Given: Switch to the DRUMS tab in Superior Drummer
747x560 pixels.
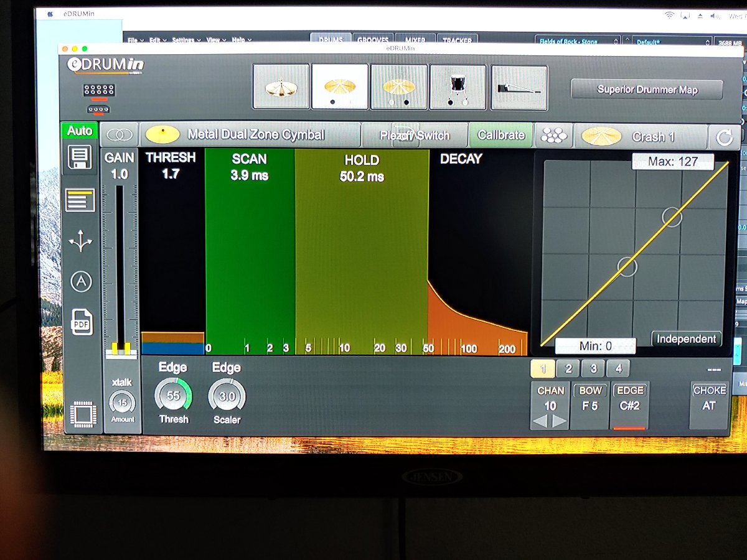Looking at the screenshot, I should [x=331, y=40].
